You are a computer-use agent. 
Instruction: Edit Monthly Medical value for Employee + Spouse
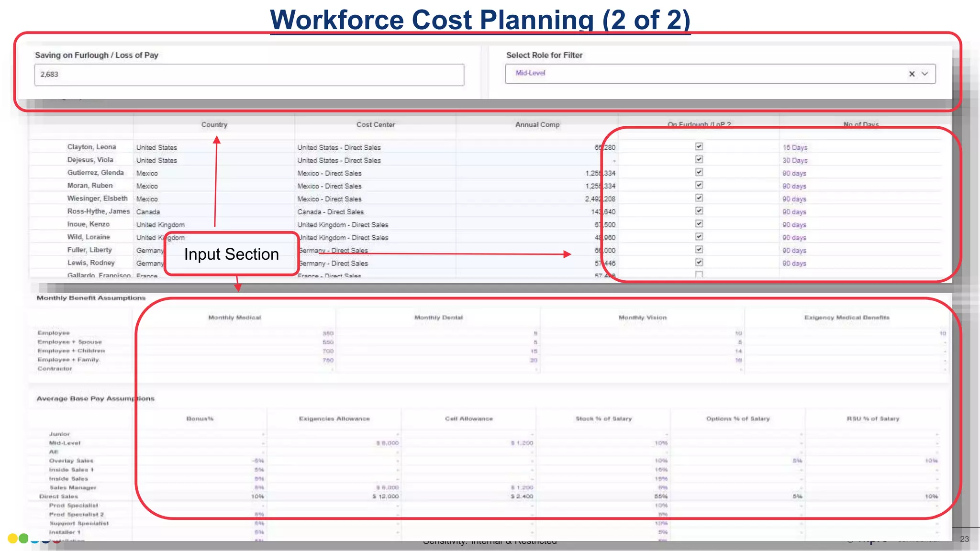(328, 342)
